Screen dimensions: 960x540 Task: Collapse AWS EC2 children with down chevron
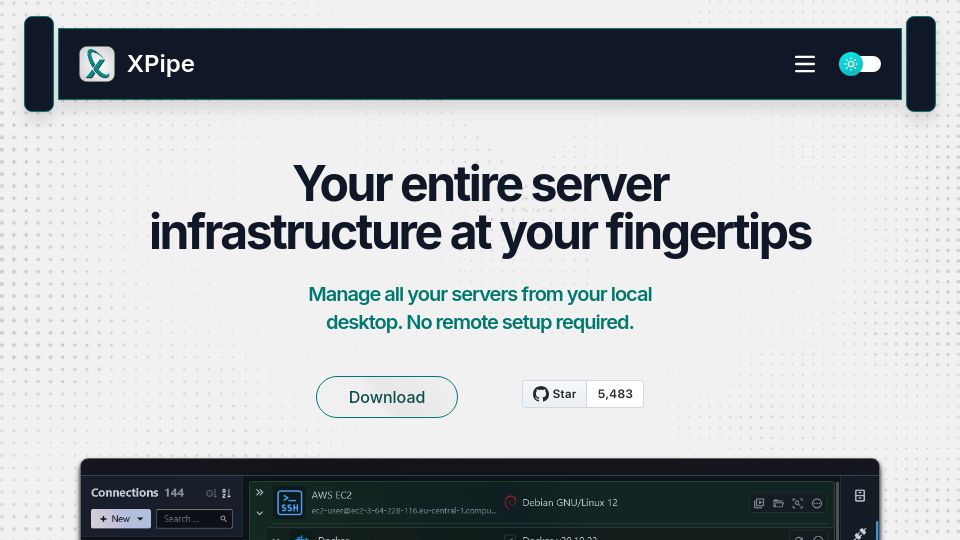260,513
